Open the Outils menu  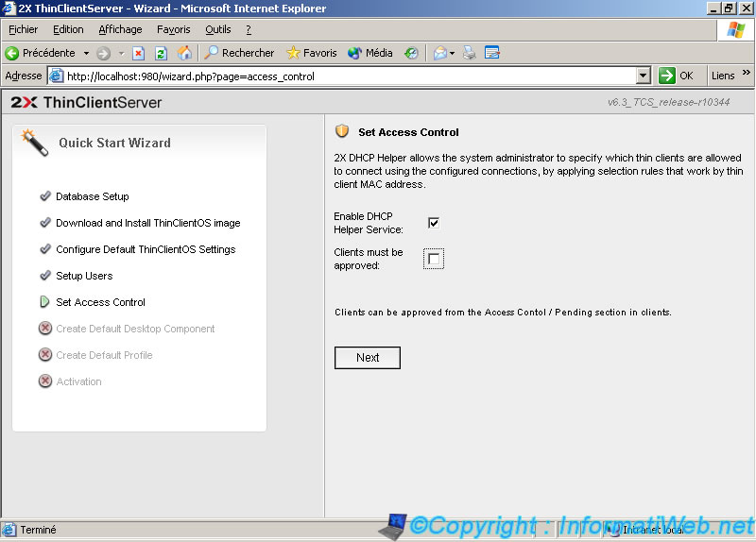(x=218, y=30)
